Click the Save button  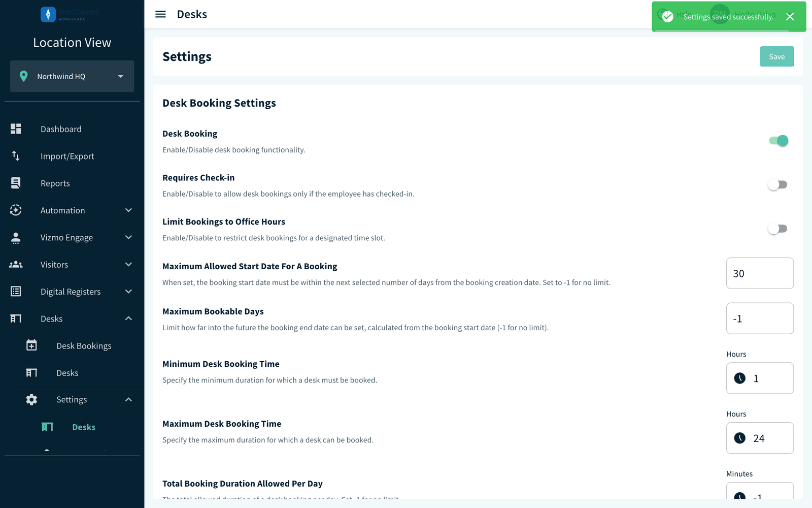coord(776,56)
